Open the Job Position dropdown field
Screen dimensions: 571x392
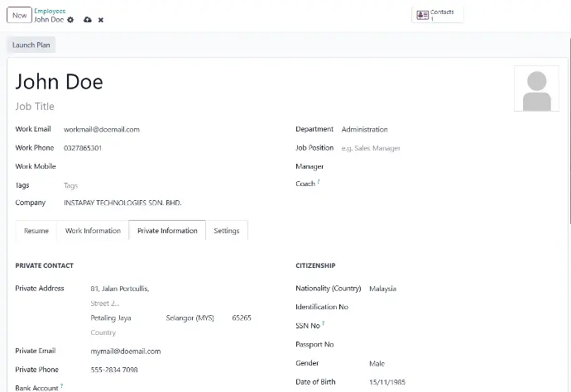click(x=397, y=148)
